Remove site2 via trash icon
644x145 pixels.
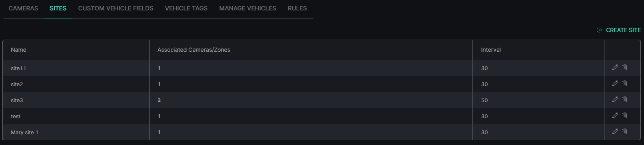[625, 83]
